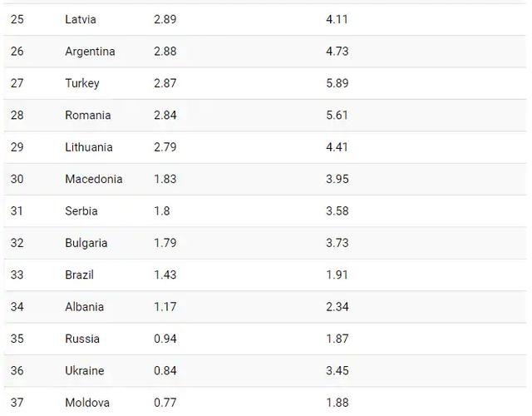This screenshot has width=532, height=416.
Task: Select the Ukraine country cell
Action: click(x=85, y=370)
